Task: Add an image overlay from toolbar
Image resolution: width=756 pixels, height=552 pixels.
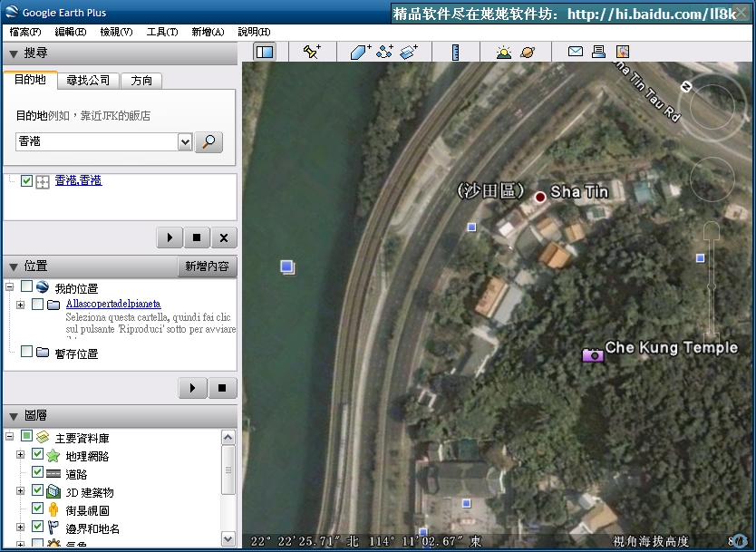Action: pos(409,52)
